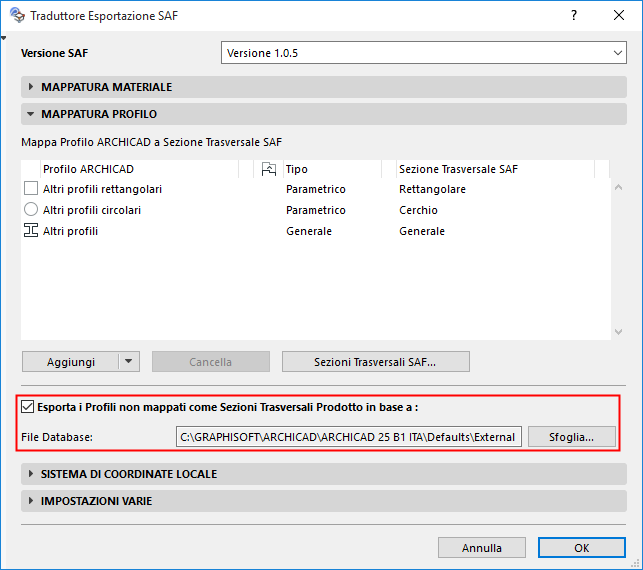Click the disabled Cancella button

pyautogui.click(x=211, y=362)
